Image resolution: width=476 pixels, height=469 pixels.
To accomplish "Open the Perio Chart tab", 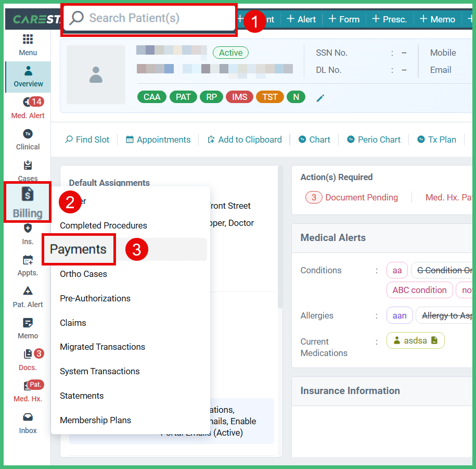I will (374, 140).
